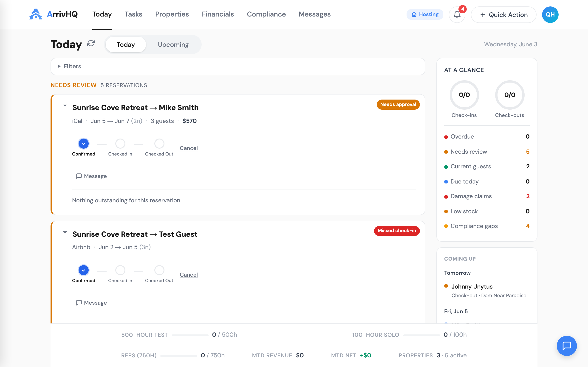Mark Test Guest reservation as Checked In
This screenshot has height=367, width=588.
(120, 270)
